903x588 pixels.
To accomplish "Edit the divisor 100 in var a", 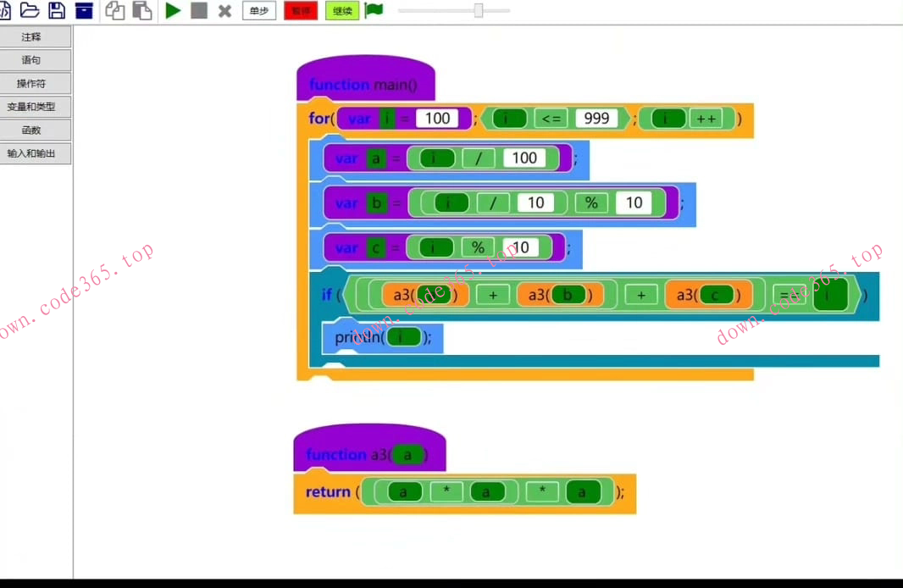I will tap(524, 158).
